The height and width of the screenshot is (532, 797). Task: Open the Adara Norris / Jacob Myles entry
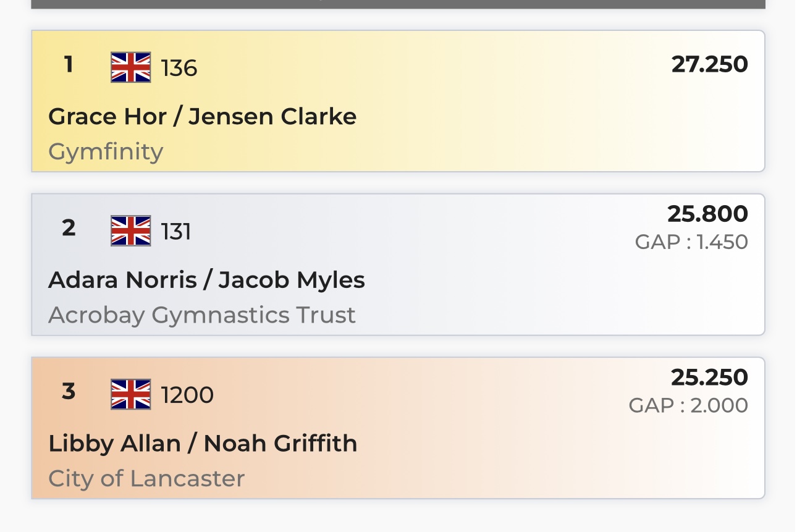(x=206, y=280)
